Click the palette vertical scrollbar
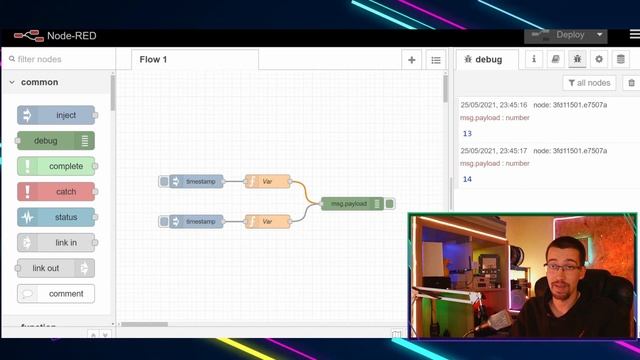The width and height of the screenshot is (640, 360). (113, 92)
